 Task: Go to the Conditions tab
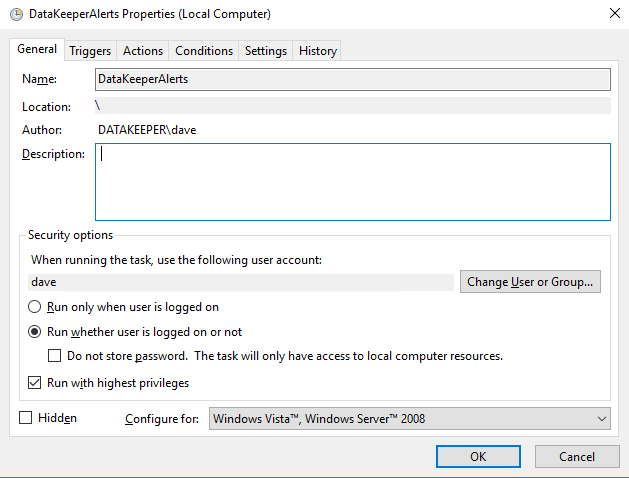click(204, 51)
